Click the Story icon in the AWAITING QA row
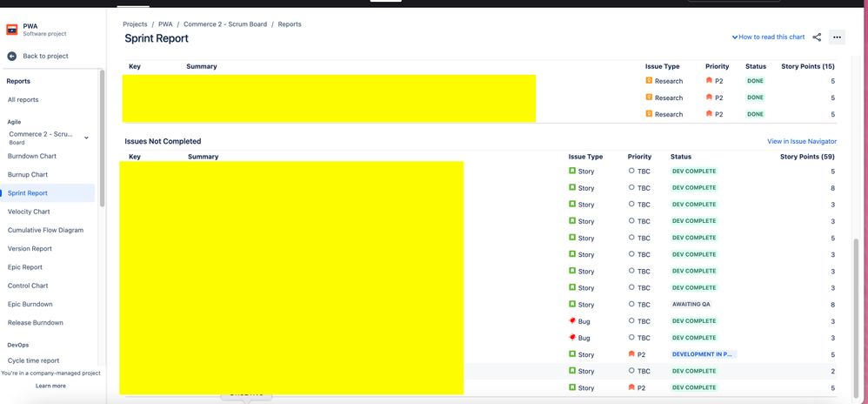Image resolution: width=868 pixels, height=404 pixels. [572, 304]
